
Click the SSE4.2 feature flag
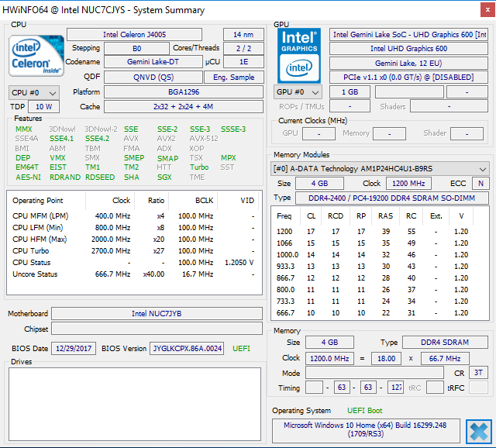click(x=97, y=139)
